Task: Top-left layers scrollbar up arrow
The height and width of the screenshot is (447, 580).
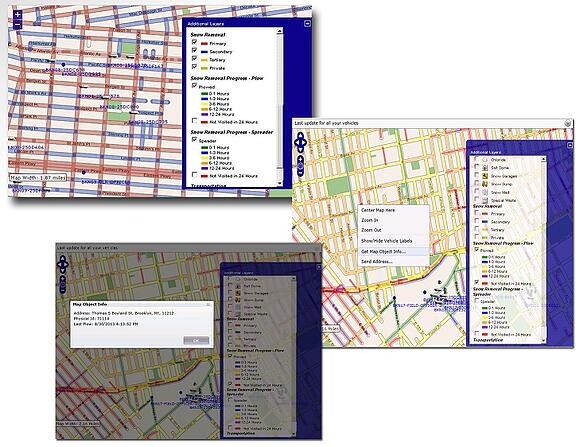Action: [280, 31]
